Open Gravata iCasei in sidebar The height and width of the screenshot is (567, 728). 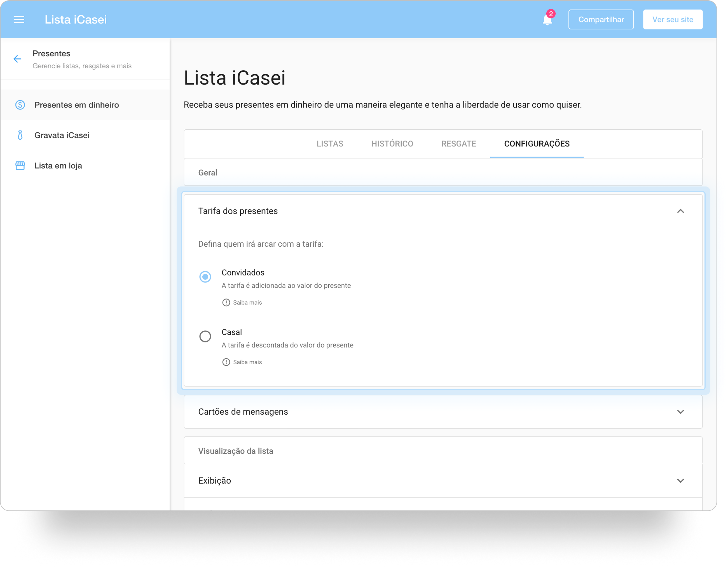pos(85,135)
